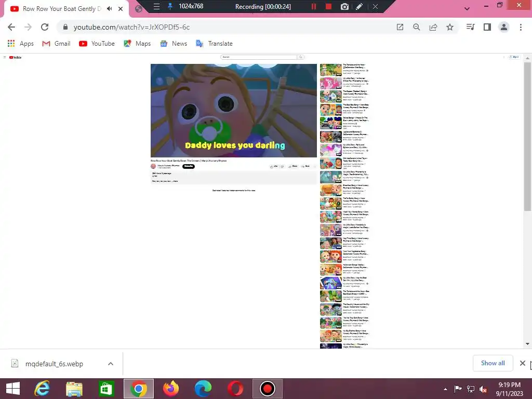Like the video with thumbs-up button
The image size is (532, 399).
coord(274,166)
